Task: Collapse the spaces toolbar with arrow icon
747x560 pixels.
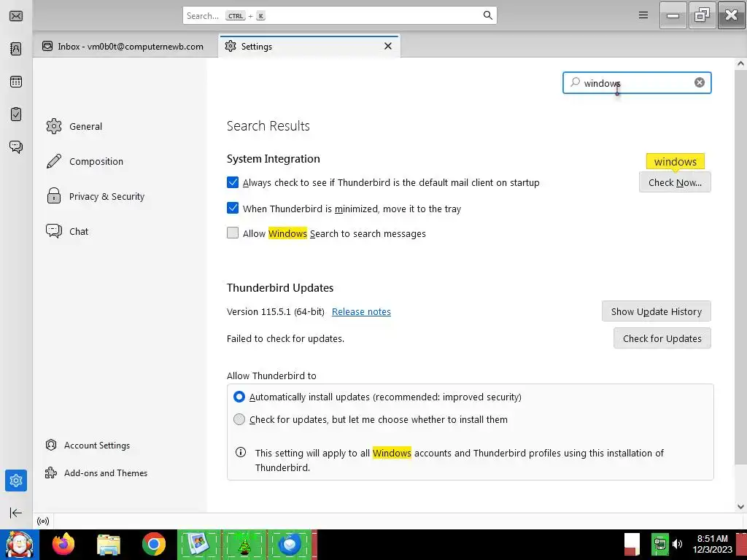Action: [x=16, y=513]
